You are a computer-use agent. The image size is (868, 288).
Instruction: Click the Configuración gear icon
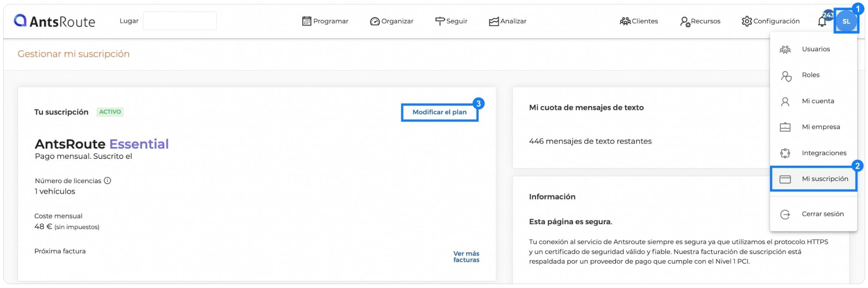coord(747,21)
